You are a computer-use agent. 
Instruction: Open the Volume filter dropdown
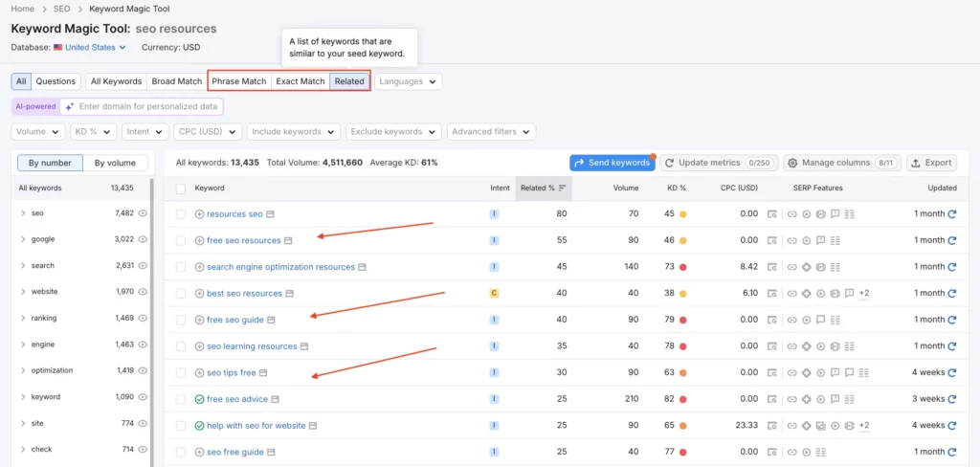pyautogui.click(x=38, y=132)
